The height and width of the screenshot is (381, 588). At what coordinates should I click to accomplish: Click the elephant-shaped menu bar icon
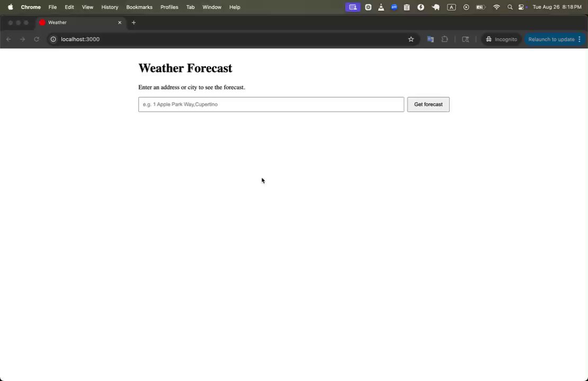[x=436, y=7]
